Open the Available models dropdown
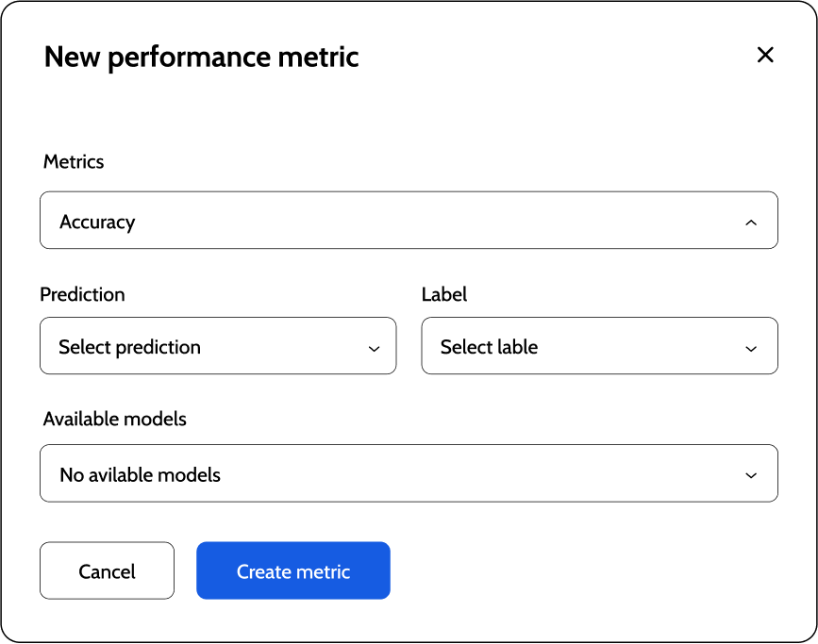Viewport: 818px width, 644px height. pos(408,473)
